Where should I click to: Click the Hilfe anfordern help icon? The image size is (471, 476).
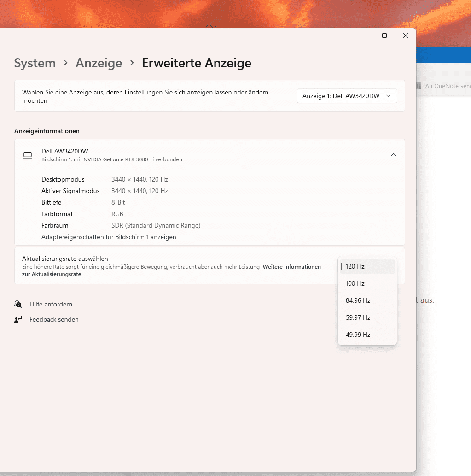coord(18,304)
